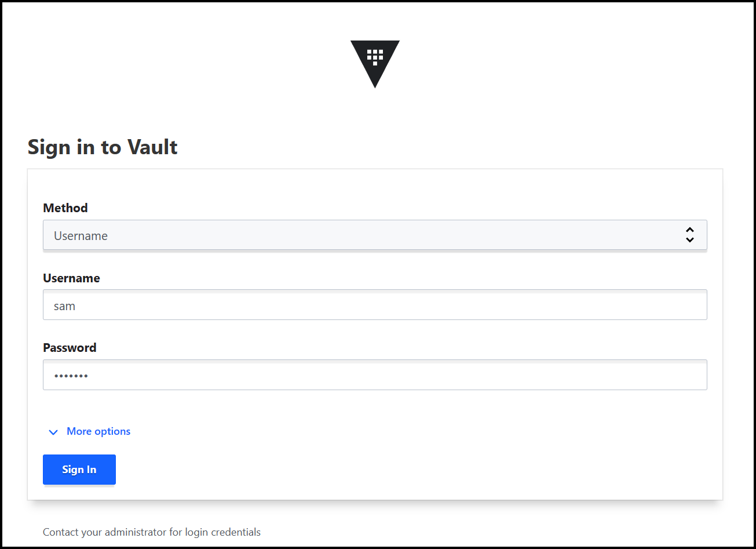Click the Sign In button
The width and height of the screenshot is (756, 549).
79,469
